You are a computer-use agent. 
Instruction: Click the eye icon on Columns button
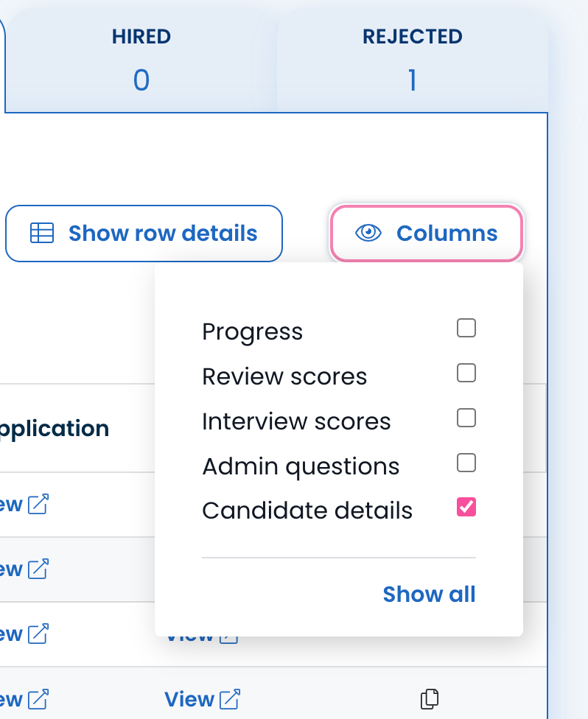368,234
